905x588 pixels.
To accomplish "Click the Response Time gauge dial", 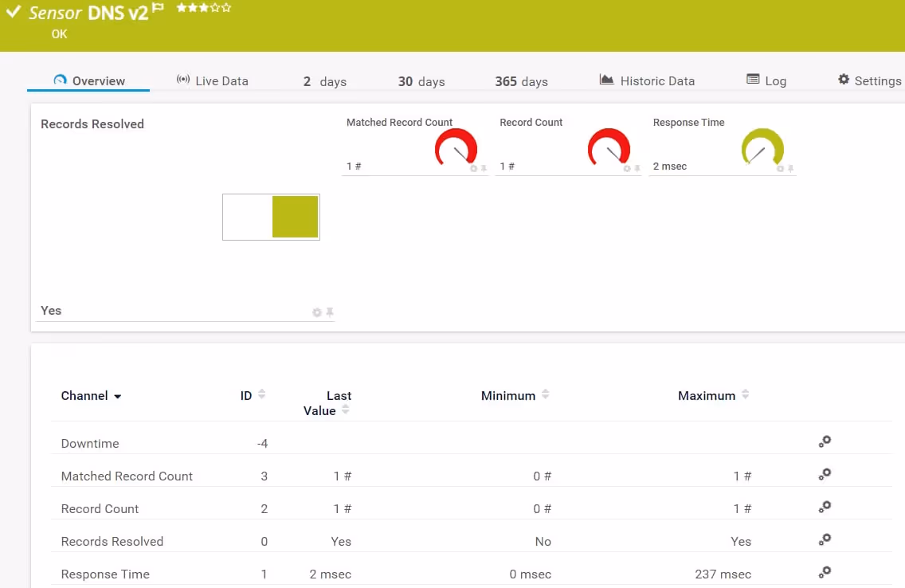I will click(x=762, y=148).
